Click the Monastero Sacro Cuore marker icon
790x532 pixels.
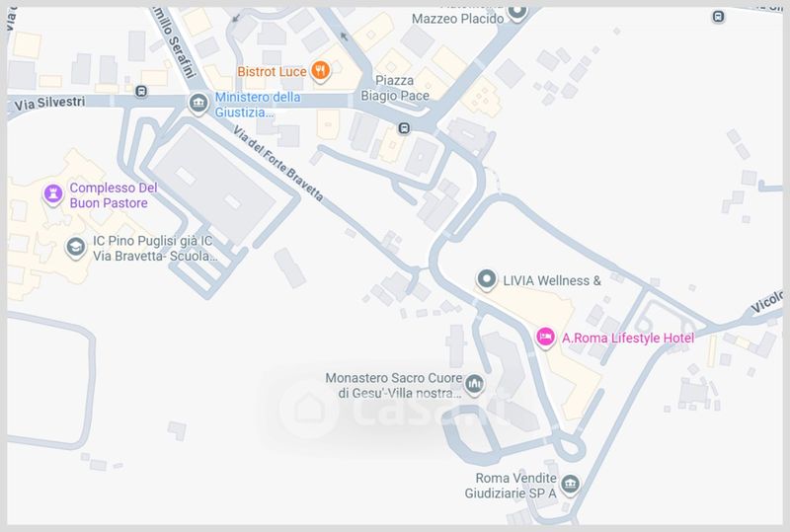474,384
